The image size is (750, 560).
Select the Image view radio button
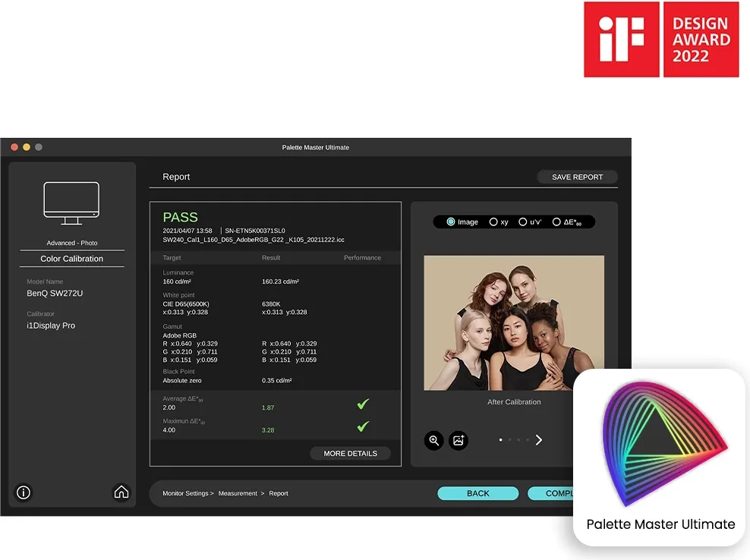(x=451, y=222)
